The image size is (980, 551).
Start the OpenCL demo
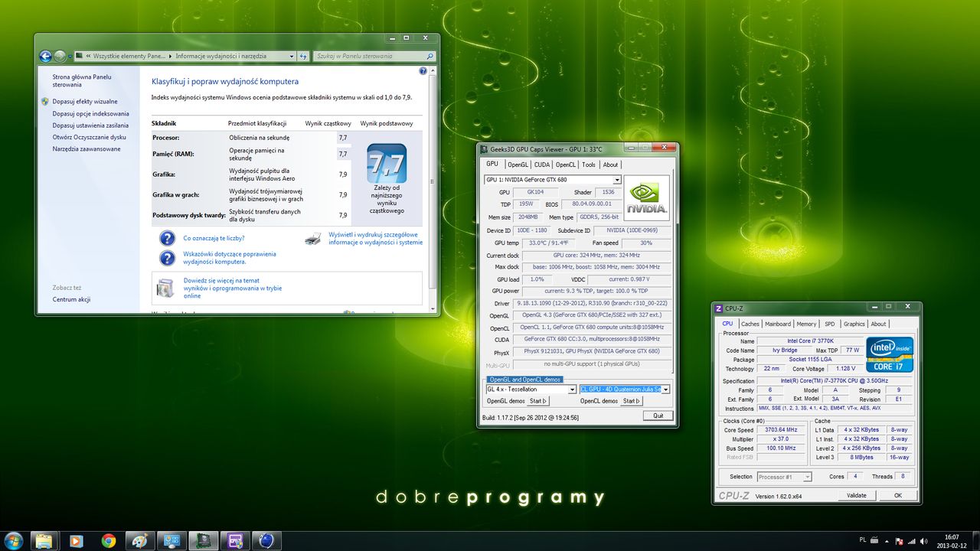632,401
